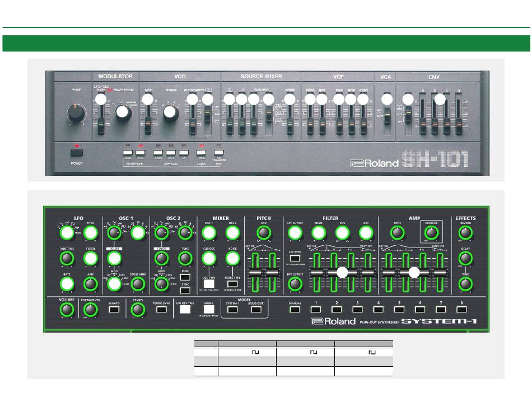Click the SH-101 VCO RANGE knob
This screenshot has width=532, height=397.
pyautogui.click(x=170, y=112)
